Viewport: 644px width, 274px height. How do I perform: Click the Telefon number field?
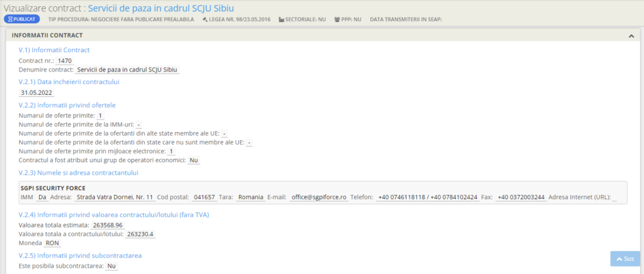(427, 197)
